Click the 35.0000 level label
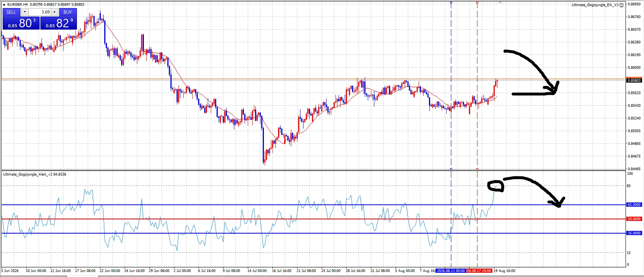 click(x=634, y=233)
